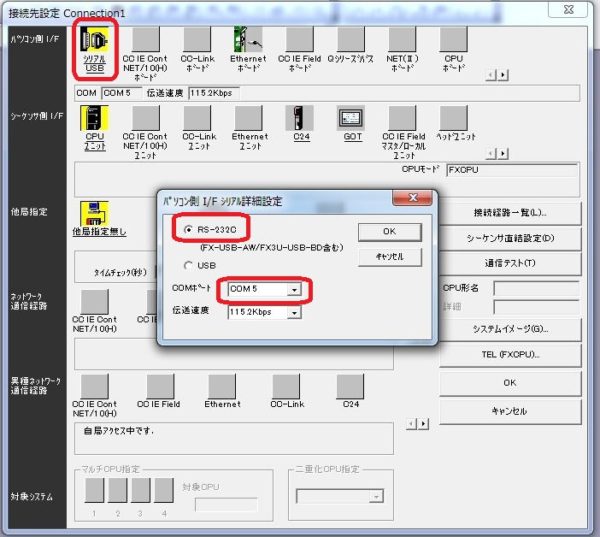Image resolution: width=600 pixels, height=537 pixels.
Task: Click the 115.2Kbps speed field in main window
Action: tap(214, 93)
